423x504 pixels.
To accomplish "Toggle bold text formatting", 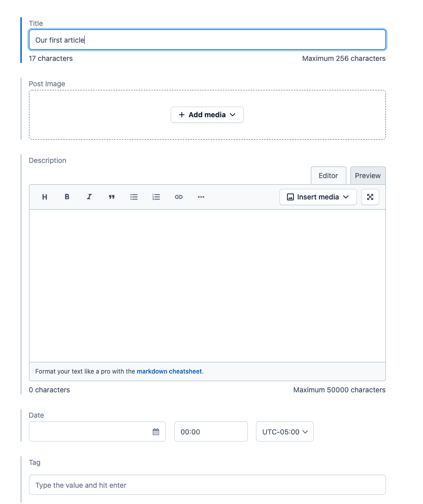I will 67,197.
